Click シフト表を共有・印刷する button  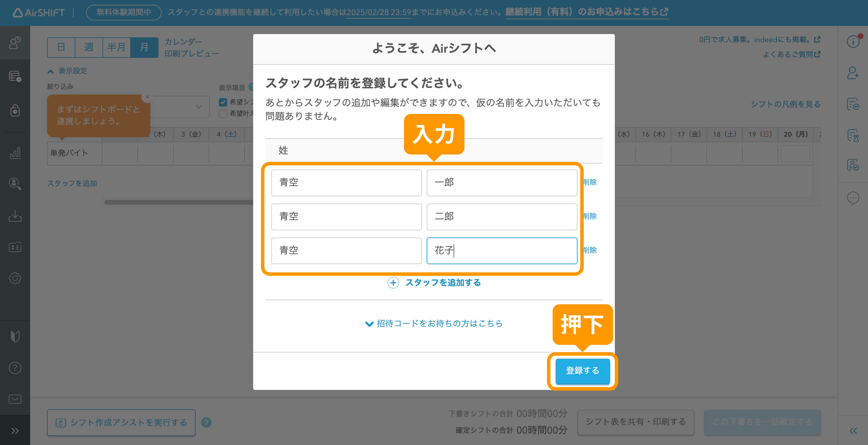coord(636,422)
